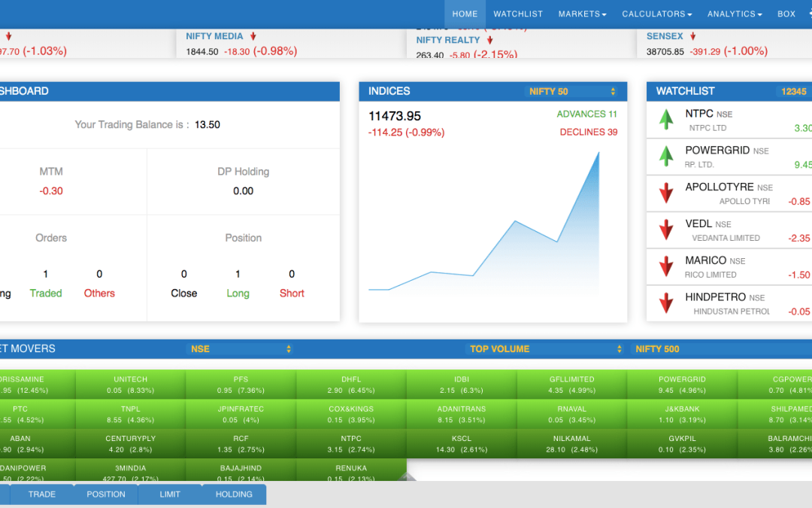Click the IDBI heatmap tile
This screenshot has height=508, width=812.
462,385
